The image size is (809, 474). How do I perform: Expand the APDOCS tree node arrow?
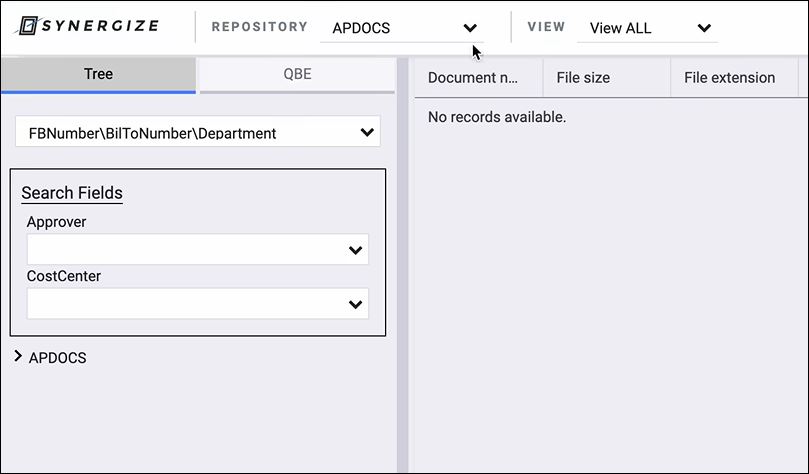(x=18, y=356)
